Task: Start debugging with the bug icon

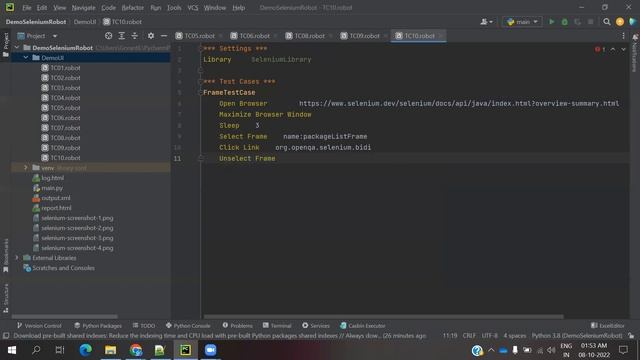Action: pyautogui.click(x=564, y=22)
